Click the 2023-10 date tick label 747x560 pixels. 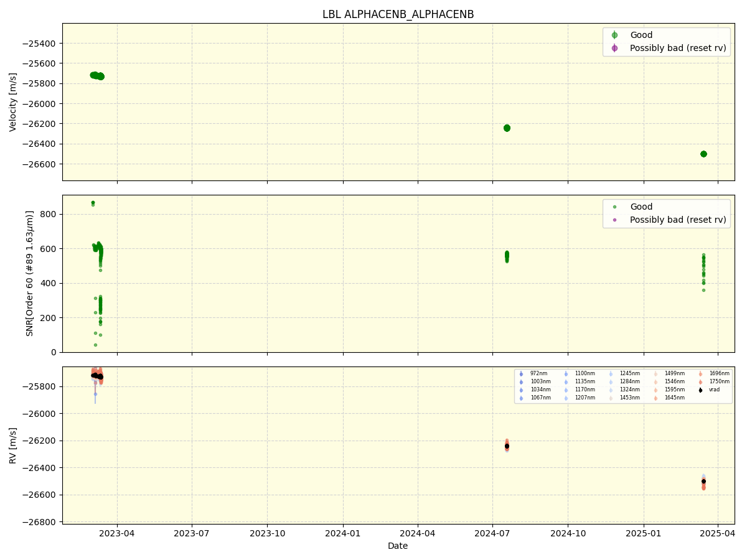coord(267,534)
